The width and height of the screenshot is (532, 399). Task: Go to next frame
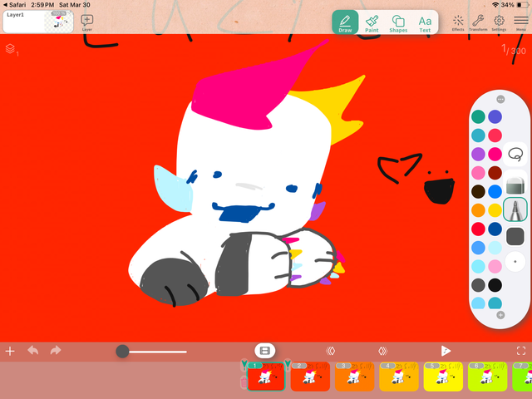click(x=382, y=351)
